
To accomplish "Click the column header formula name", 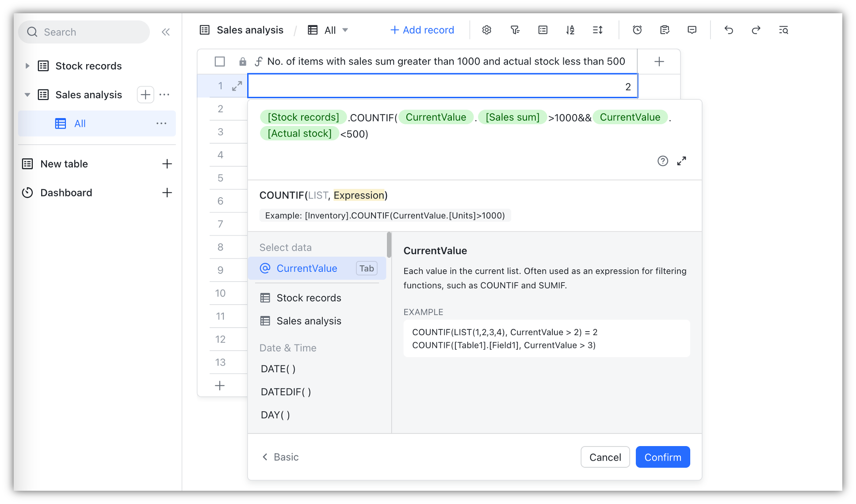I will 446,61.
